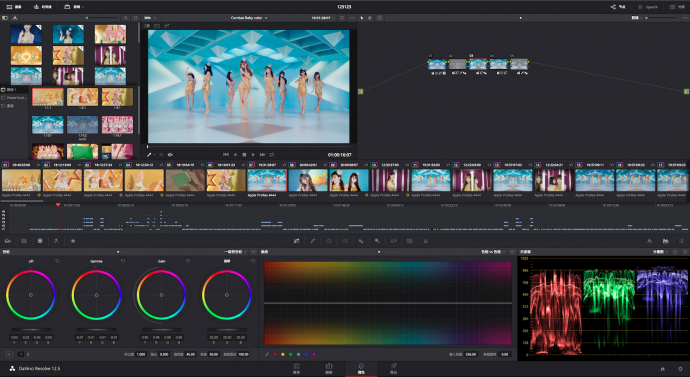Stop viewer playback
690x377 pixels.
coord(244,155)
